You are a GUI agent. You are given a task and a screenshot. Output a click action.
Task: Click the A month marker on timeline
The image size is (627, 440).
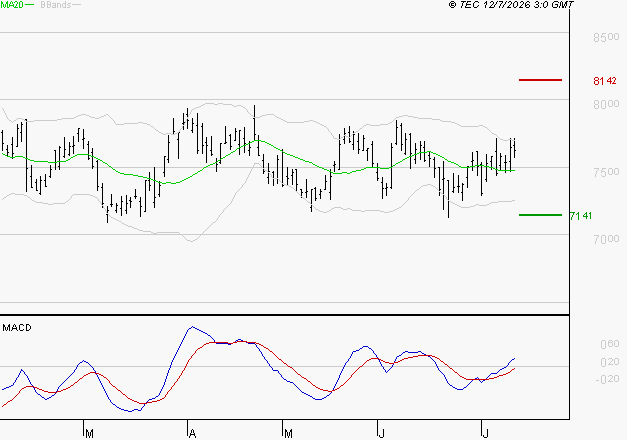192,434
